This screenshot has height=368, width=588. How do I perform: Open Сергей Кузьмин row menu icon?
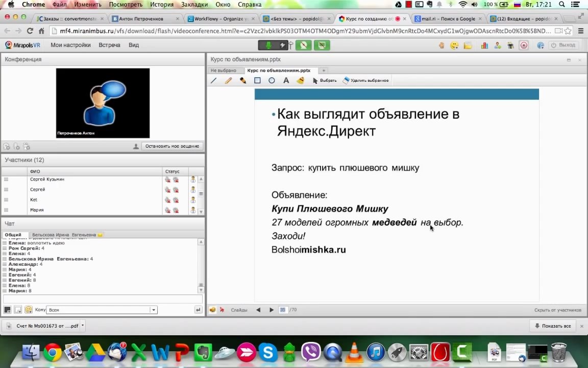[6, 179]
